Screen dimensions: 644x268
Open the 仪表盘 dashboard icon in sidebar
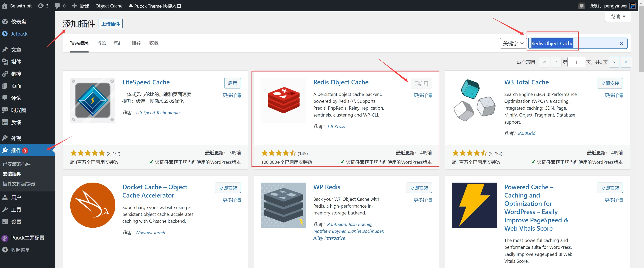[x=5, y=22]
